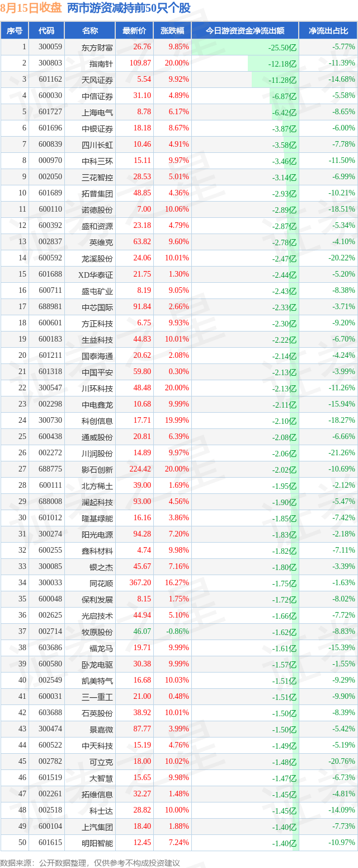
Task: Select stock code 002050
Action: [x=50, y=177]
